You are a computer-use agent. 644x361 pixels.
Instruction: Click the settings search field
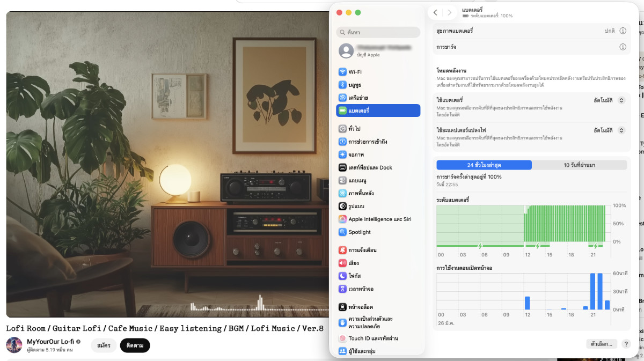pos(378,32)
